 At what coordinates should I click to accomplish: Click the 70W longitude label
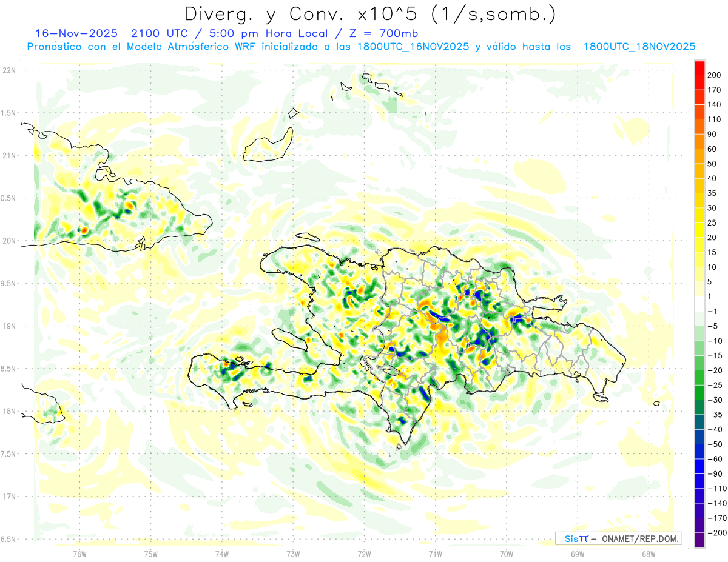coord(507,554)
